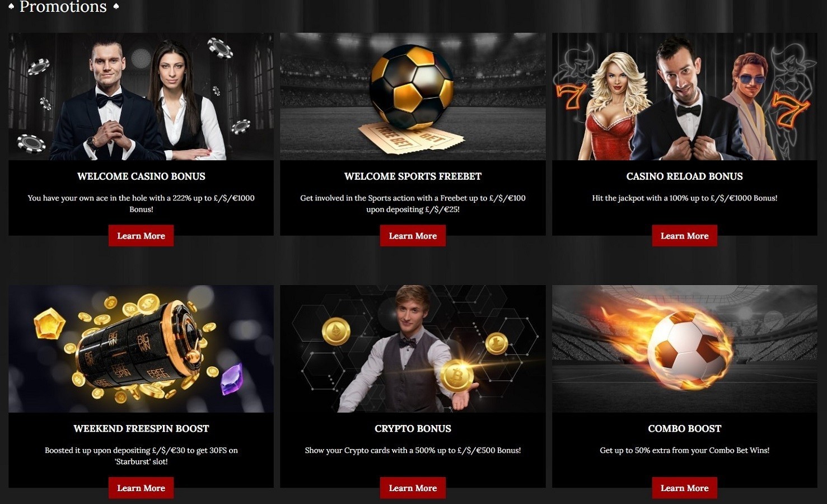827x504 pixels.
Task: Click the Combo Boost title
Action: pyautogui.click(x=684, y=428)
